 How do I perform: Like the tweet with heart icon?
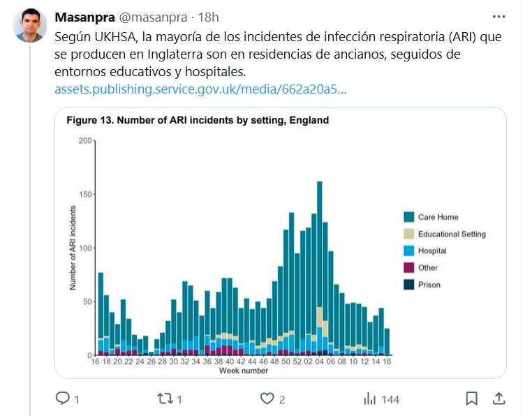[x=266, y=399]
